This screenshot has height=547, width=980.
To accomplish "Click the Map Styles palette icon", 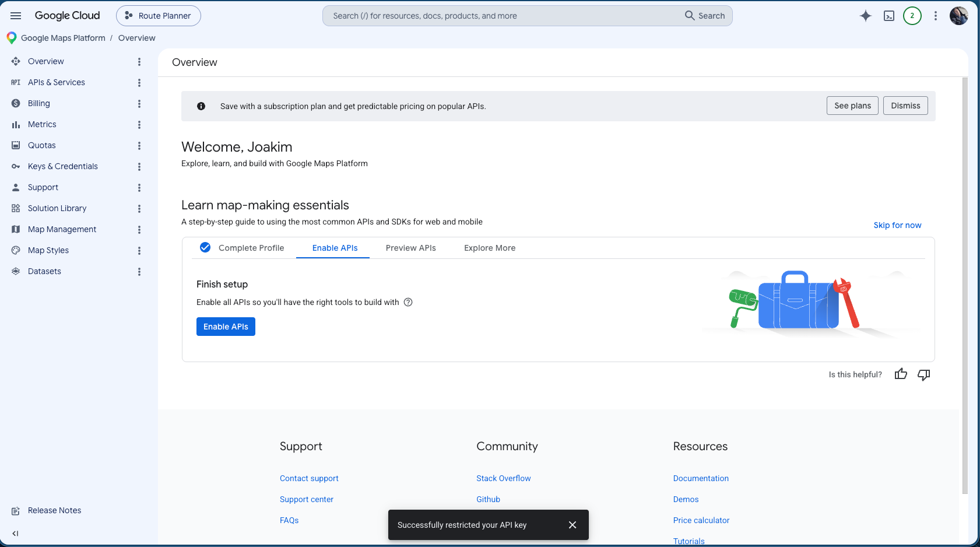I will 16,250.
